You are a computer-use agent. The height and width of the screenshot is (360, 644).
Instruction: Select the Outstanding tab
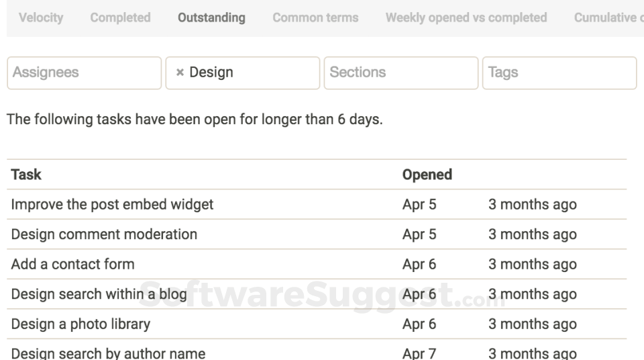coord(211,18)
